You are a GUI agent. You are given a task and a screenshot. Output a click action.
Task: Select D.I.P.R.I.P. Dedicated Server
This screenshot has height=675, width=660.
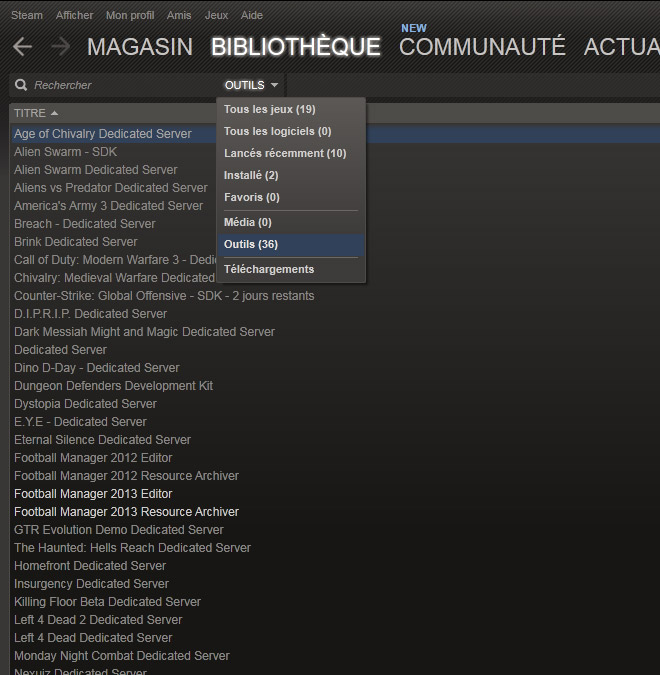coord(90,314)
